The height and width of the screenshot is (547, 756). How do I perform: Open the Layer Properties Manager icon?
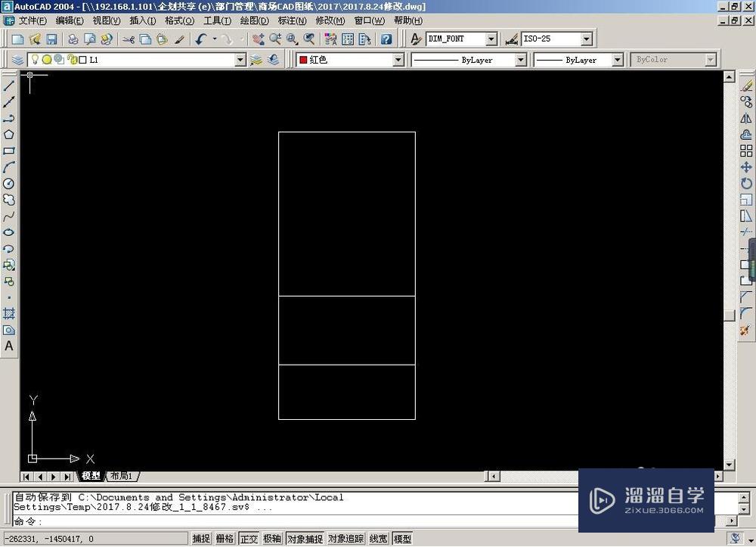coord(17,60)
